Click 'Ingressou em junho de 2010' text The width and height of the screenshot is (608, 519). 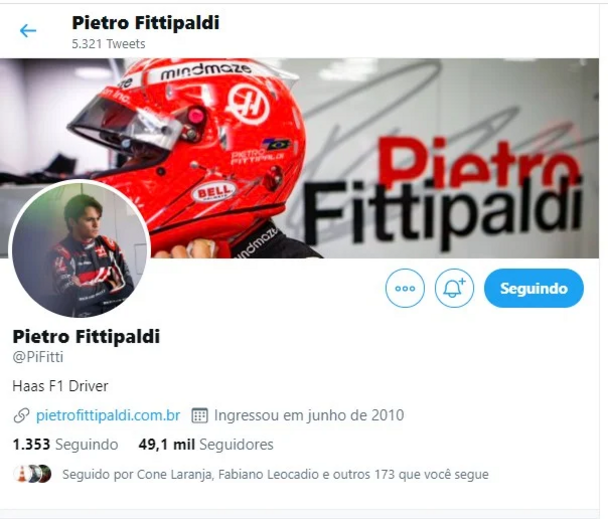309,415
